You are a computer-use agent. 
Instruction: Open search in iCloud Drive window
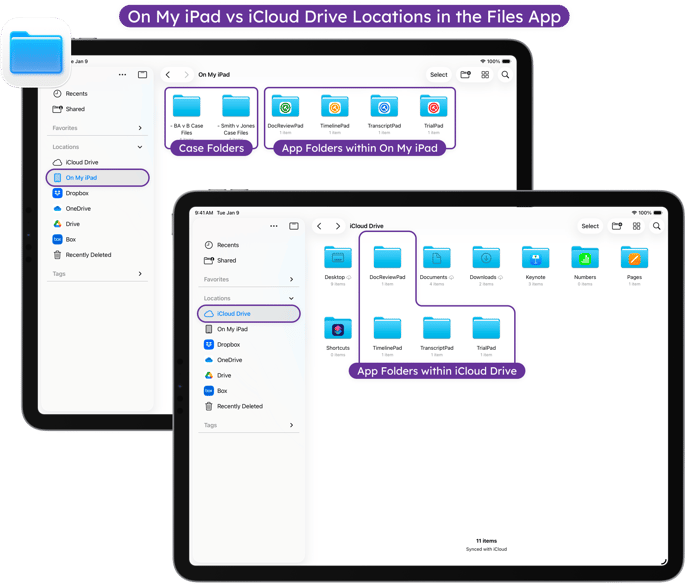tap(657, 226)
